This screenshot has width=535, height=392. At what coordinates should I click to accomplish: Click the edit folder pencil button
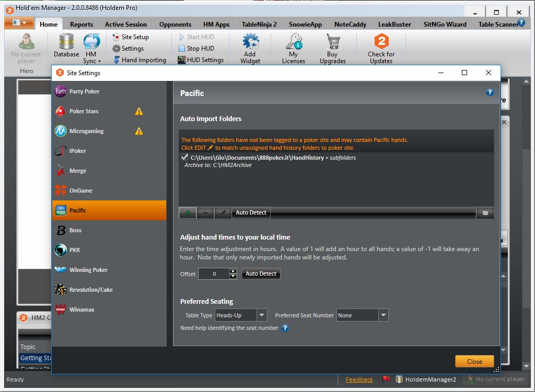[x=223, y=212]
